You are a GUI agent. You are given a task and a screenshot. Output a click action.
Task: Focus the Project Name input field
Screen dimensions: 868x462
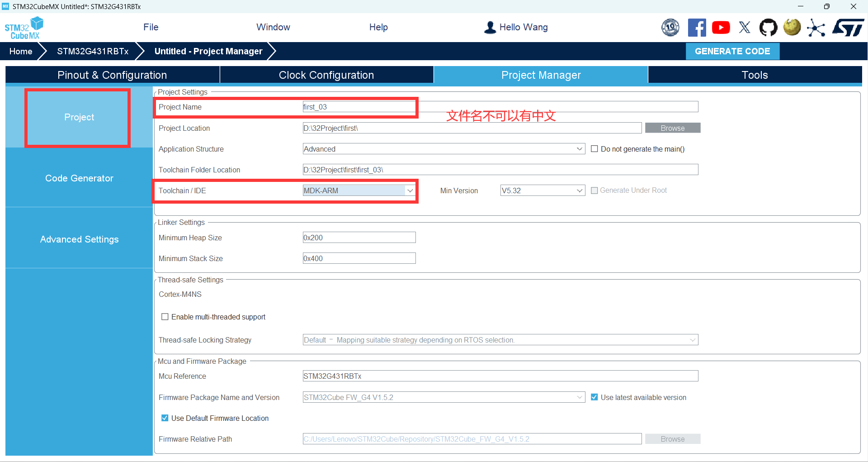[x=500, y=107]
